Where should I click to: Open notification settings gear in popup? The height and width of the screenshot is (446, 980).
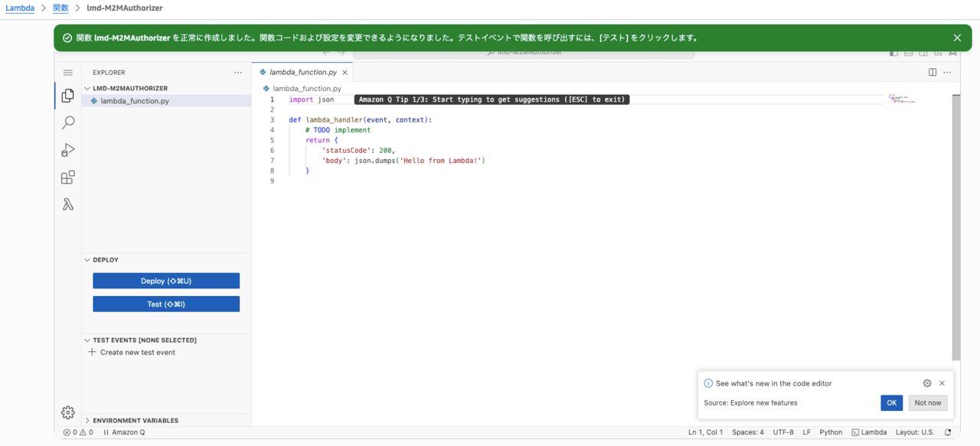click(927, 383)
